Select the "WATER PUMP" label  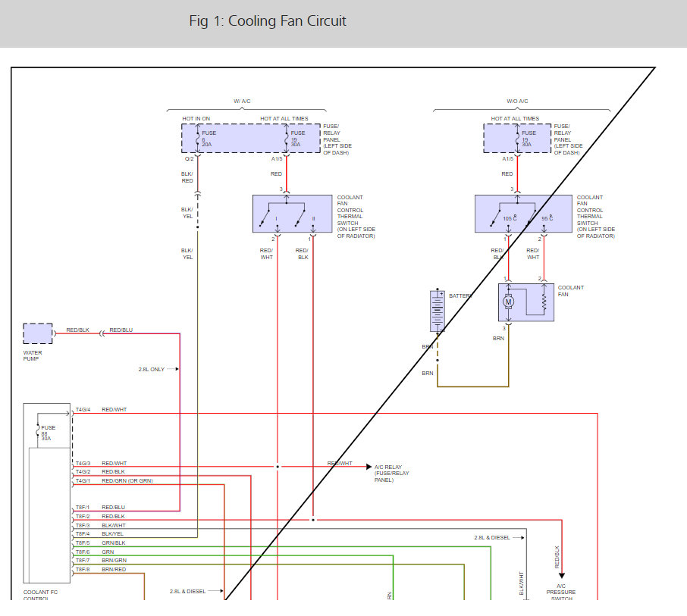[33, 355]
